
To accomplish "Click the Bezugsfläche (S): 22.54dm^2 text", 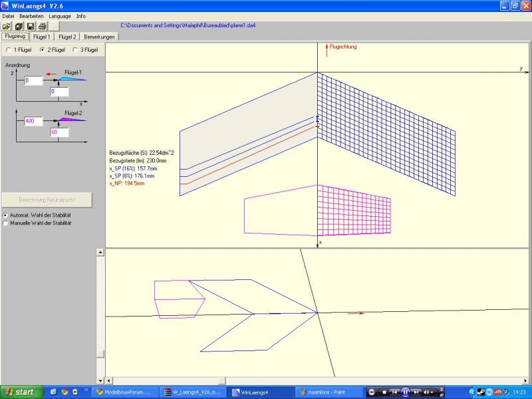I will click(x=142, y=153).
